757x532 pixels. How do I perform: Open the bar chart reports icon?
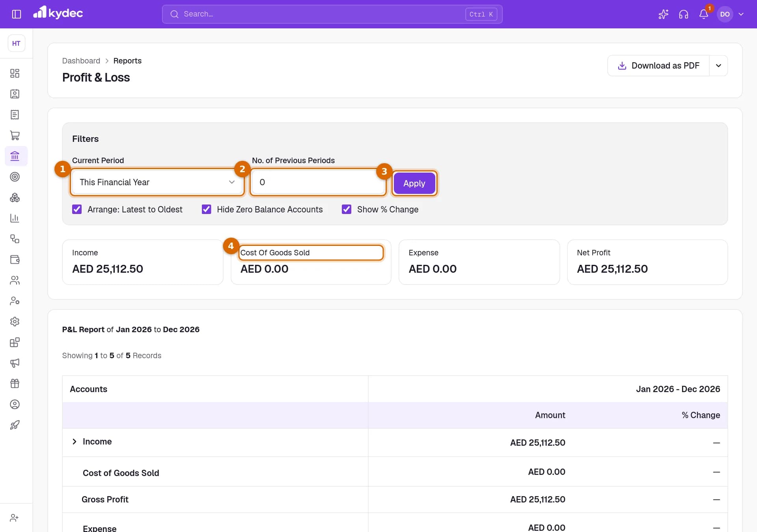pos(15,218)
